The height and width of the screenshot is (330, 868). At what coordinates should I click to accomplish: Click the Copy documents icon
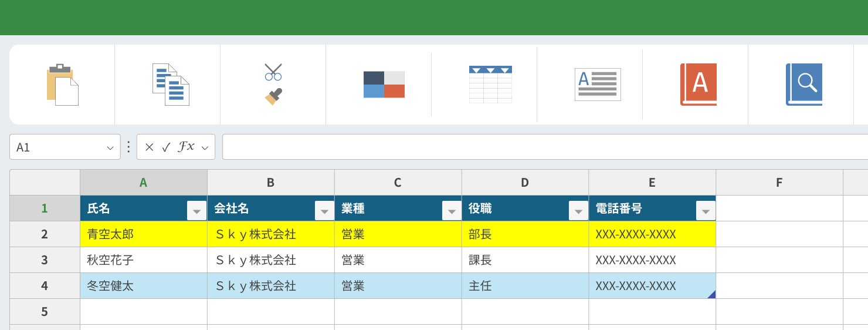171,85
